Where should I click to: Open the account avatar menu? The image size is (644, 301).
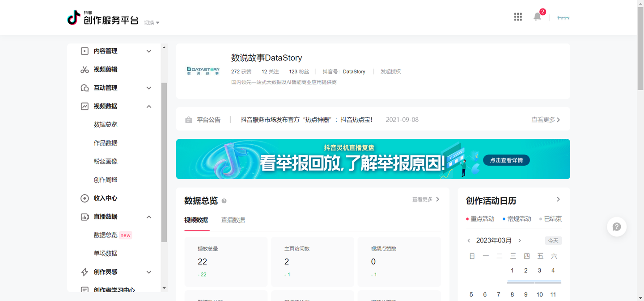pos(563,18)
